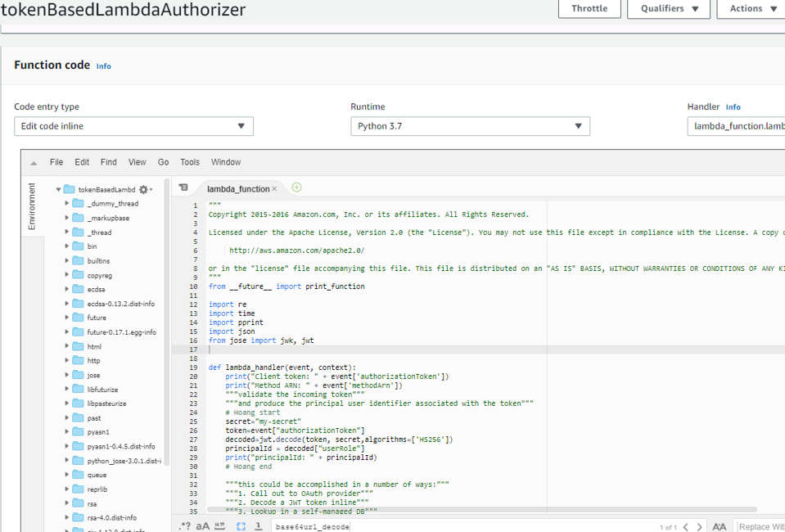The width and height of the screenshot is (785, 532).
Task: Open the Tools menu
Action: coord(190,162)
